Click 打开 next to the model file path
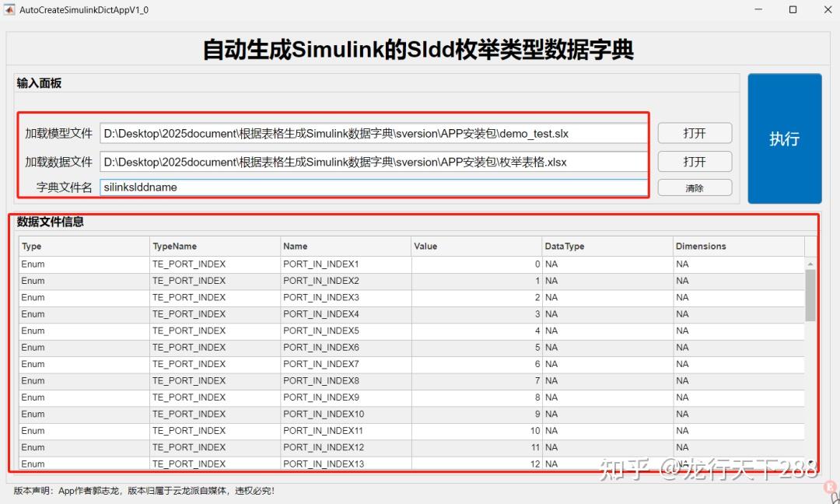Screen dimensions: 840x504 point(694,133)
